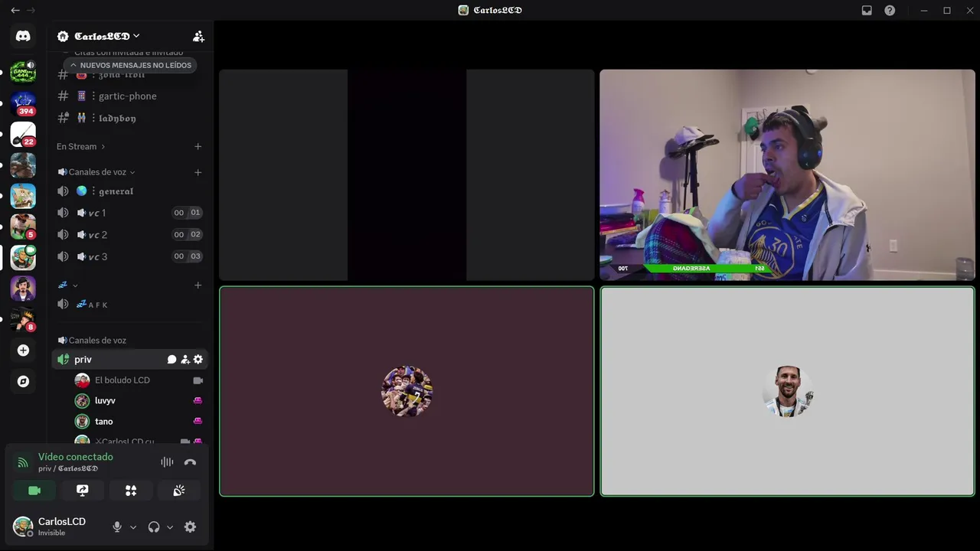Share your screen
This screenshot has height=551, width=980.
click(83, 491)
